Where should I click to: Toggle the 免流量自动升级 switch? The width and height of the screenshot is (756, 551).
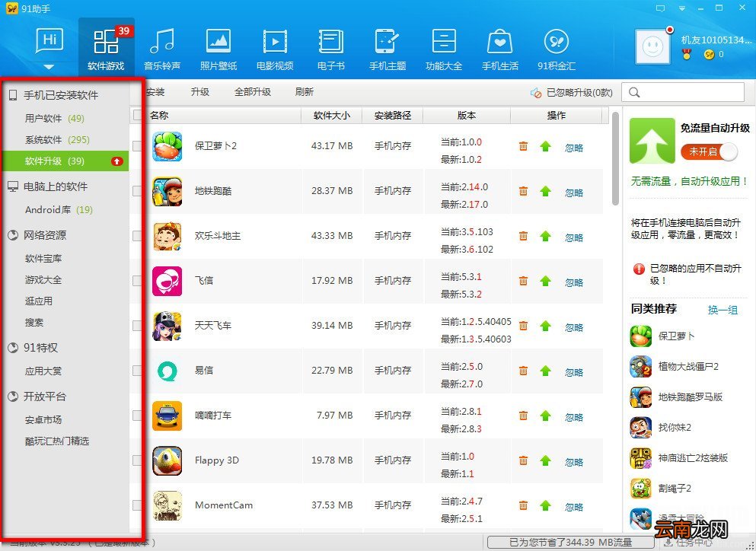click(709, 152)
